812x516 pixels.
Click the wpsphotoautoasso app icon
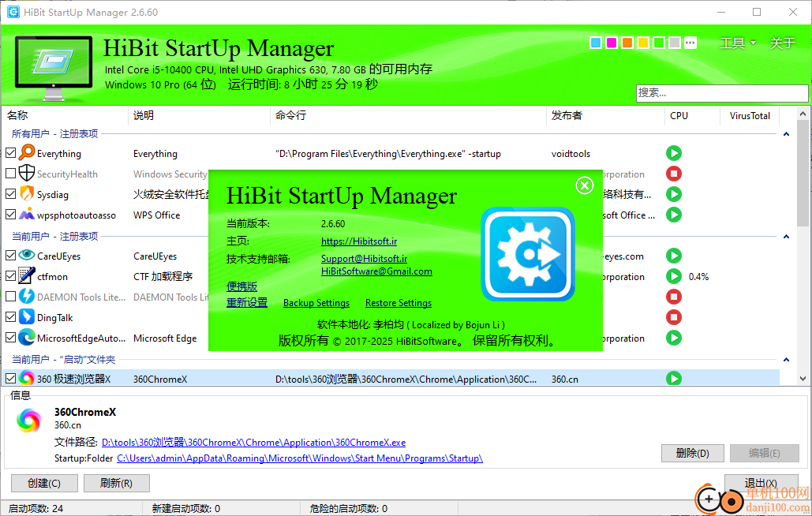27,215
